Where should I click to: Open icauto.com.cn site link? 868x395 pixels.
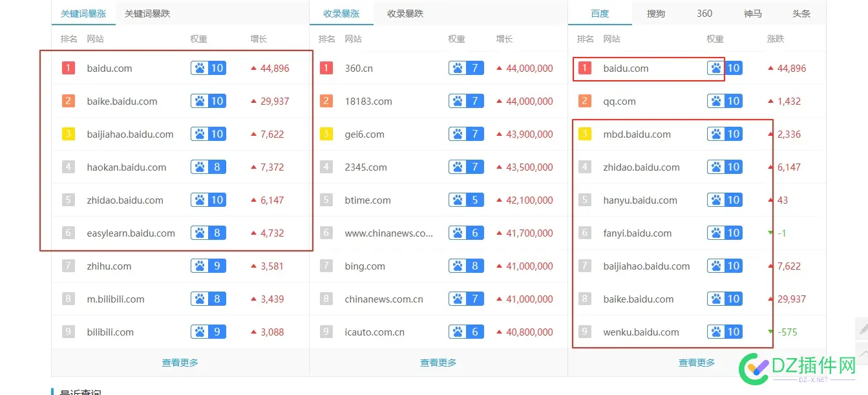click(x=375, y=332)
